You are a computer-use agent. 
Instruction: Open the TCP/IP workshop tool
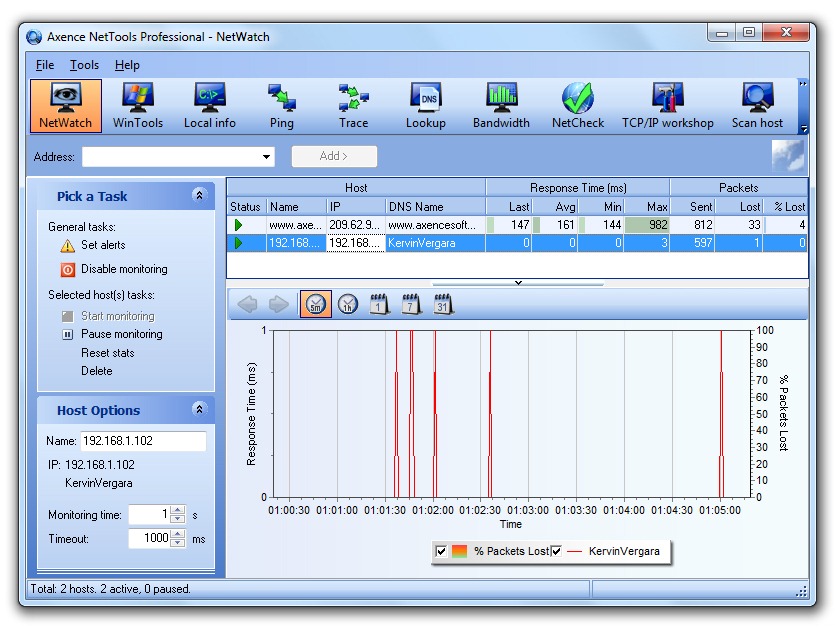668,106
